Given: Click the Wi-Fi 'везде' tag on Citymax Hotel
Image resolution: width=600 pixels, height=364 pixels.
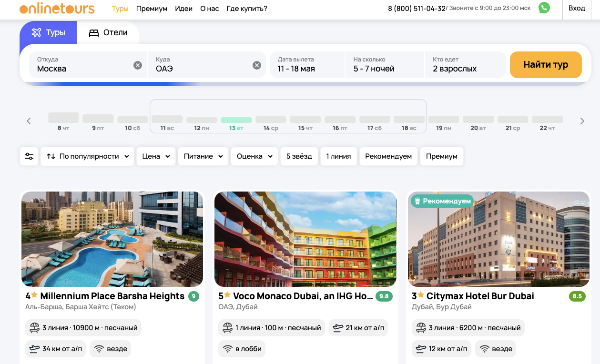Looking at the screenshot, I should tap(496, 349).
